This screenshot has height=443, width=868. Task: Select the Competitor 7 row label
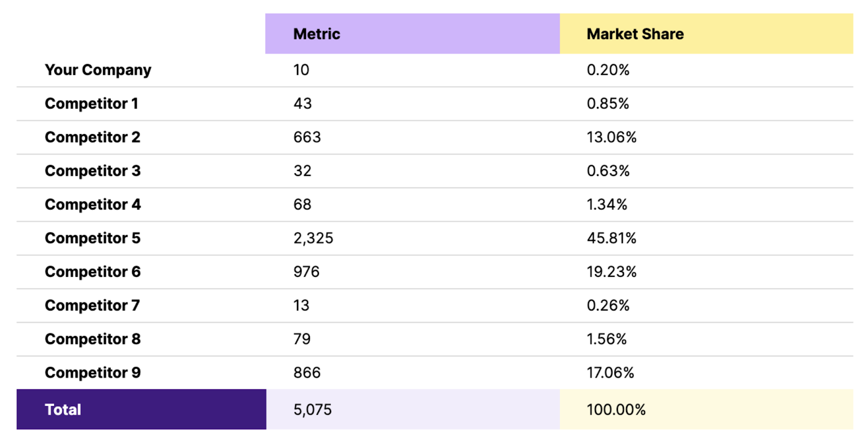(x=92, y=306)
